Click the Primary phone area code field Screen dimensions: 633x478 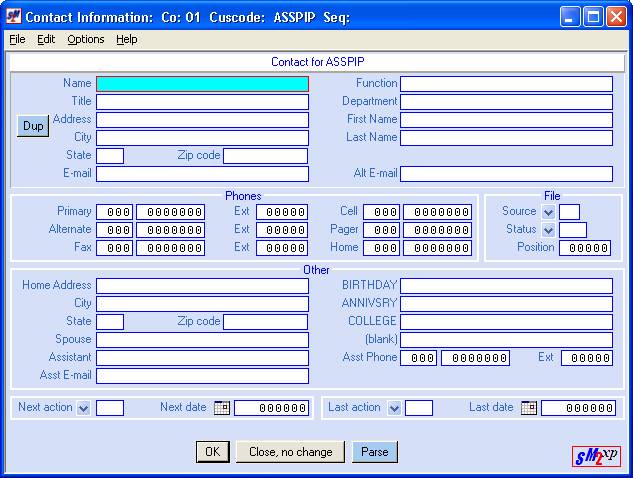click(114, 212)
